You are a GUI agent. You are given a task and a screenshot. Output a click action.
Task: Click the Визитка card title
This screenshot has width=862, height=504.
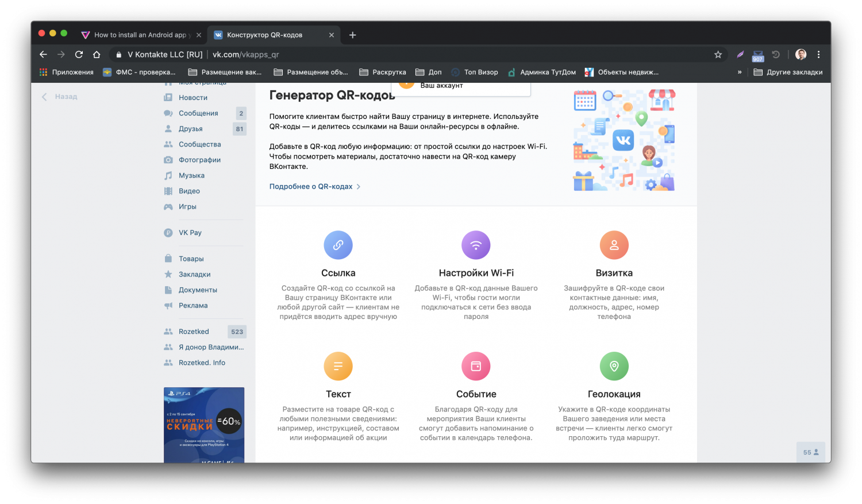tap(614, 273)
